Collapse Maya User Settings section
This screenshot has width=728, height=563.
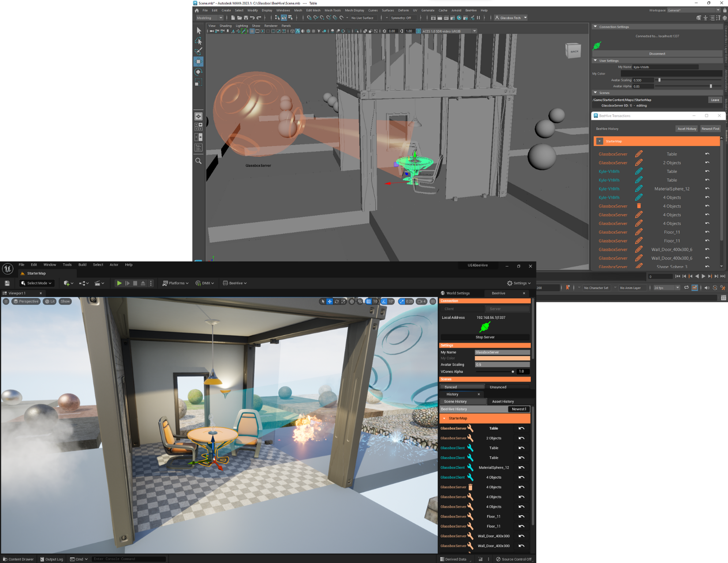click(x=595, y=60)
